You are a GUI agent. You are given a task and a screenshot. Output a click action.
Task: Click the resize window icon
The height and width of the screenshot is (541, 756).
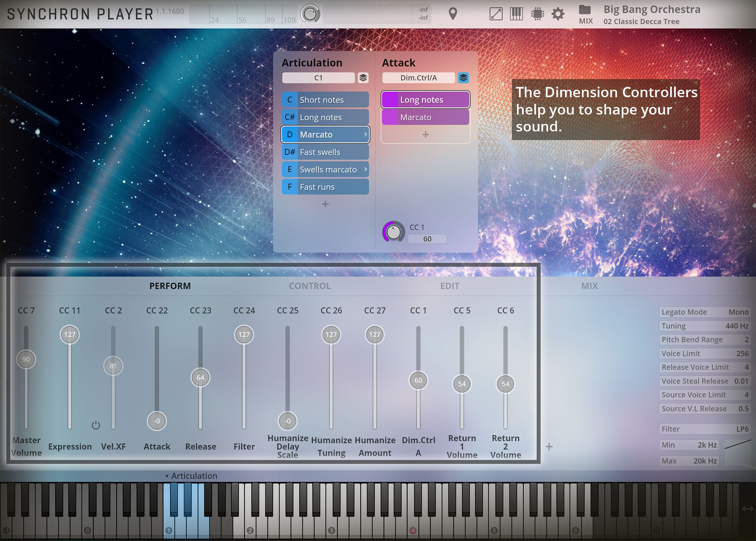coord(496,14)
